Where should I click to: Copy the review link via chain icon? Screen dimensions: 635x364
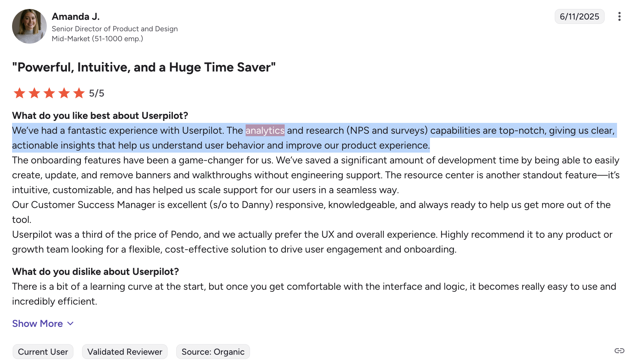[619, 351]
